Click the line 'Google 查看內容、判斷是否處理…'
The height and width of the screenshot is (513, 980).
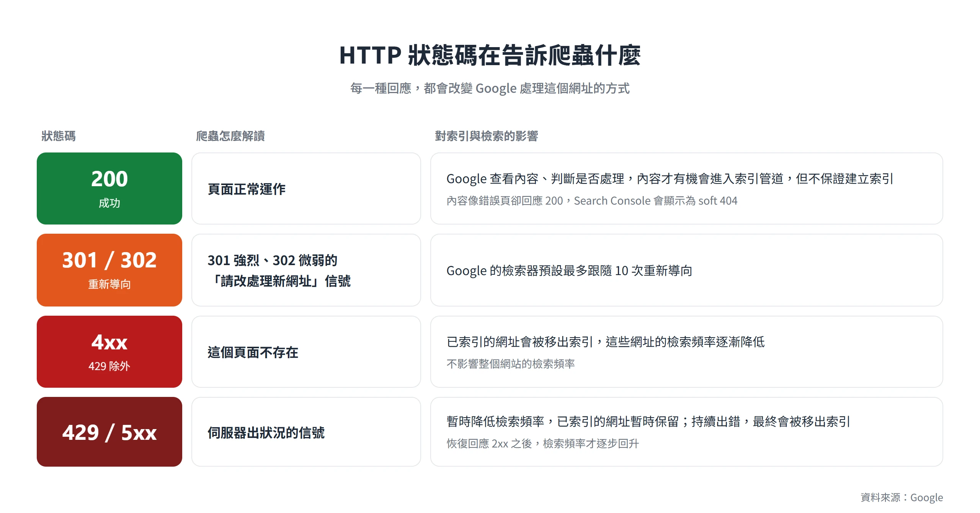pyautogui.click(x=670, y=179)
